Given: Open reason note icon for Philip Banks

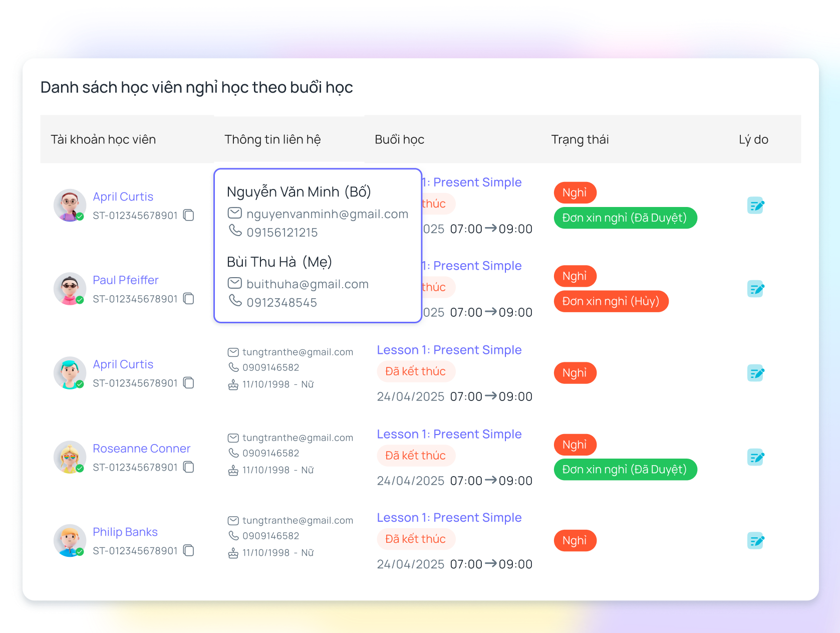Looking at the screenshot, I should pyautogui.click(x=755, y=541).
